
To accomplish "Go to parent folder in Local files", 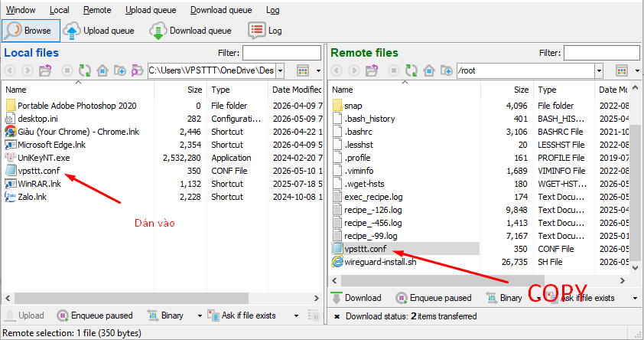I will [45, 70].
